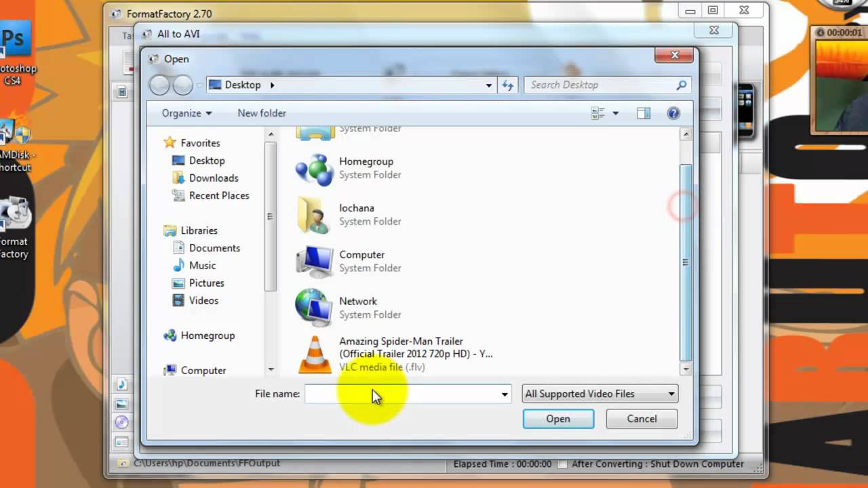Expand the File name history dropdown

point(505,394)
